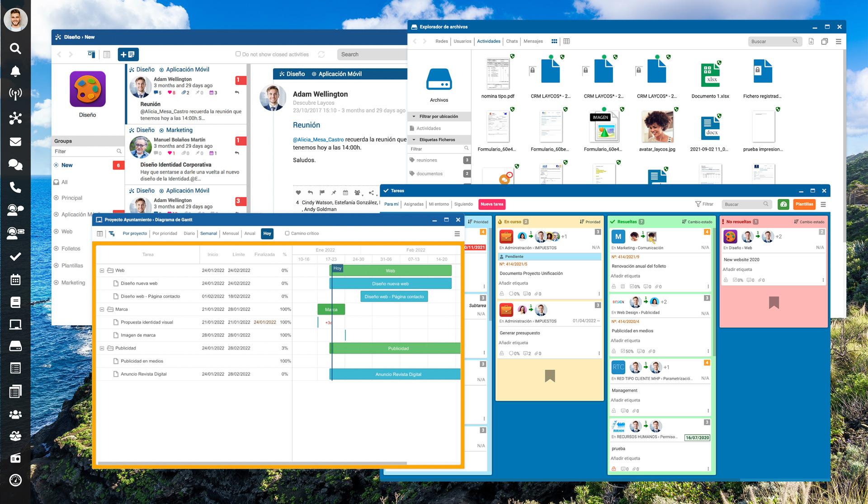Enable the 'Camino crítico' checkbox in the Gantt
The height and width of the screenshot is (504, 868).
pyautogui.click(x=287, y=233)
